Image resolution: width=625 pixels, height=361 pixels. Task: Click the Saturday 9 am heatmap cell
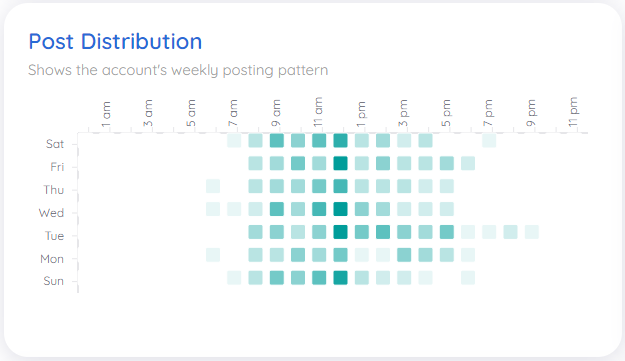277,141
